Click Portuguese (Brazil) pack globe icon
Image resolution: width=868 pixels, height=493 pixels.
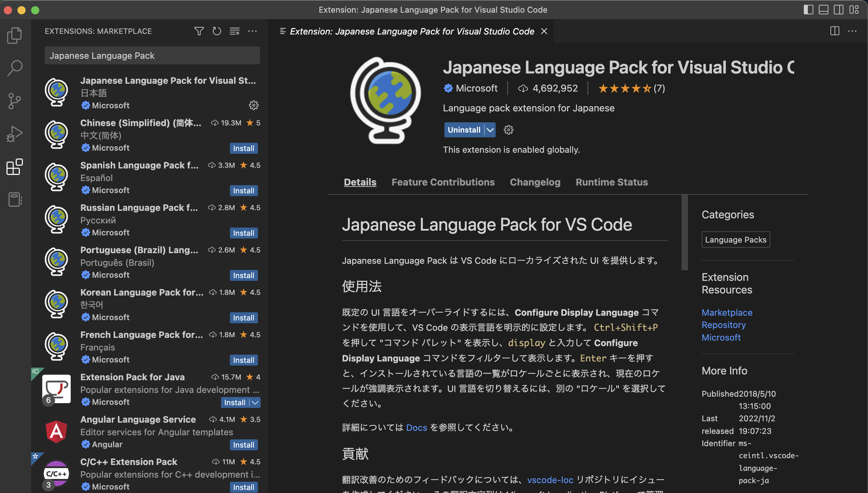[56, 261]
